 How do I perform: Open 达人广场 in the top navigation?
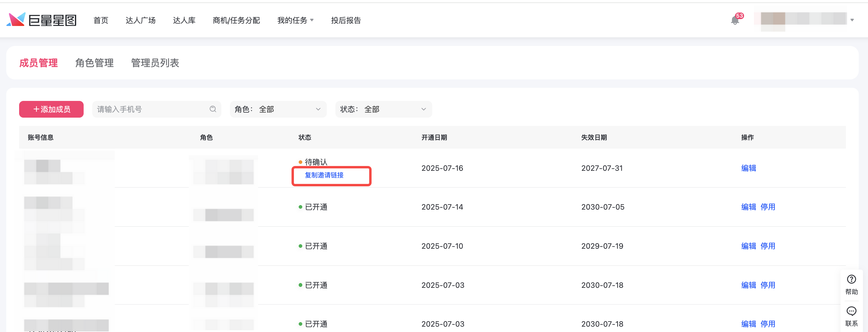point(140,21)
